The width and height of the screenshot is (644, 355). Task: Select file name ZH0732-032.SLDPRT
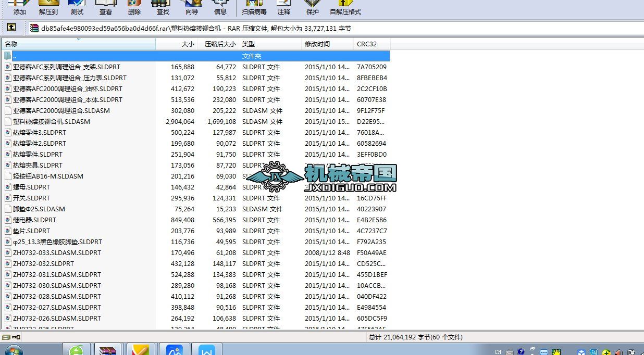pyautogui.click(x=43, y=263)
